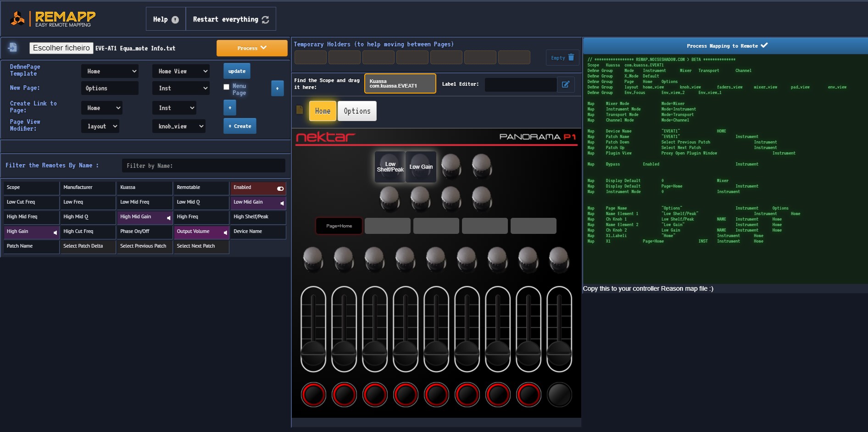Select the Low Cut Freq remote item
The height and width of the screenshot is (432, 868).
[31, 202]
